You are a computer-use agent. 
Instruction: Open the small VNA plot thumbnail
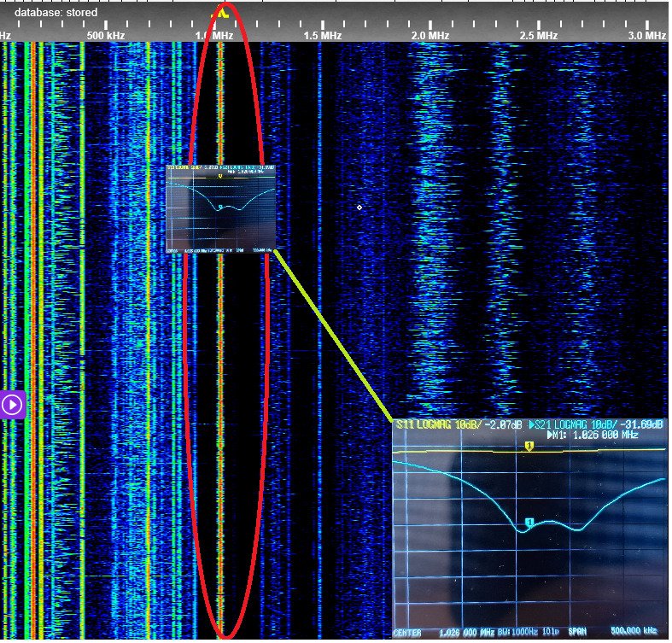pos(220,208)
